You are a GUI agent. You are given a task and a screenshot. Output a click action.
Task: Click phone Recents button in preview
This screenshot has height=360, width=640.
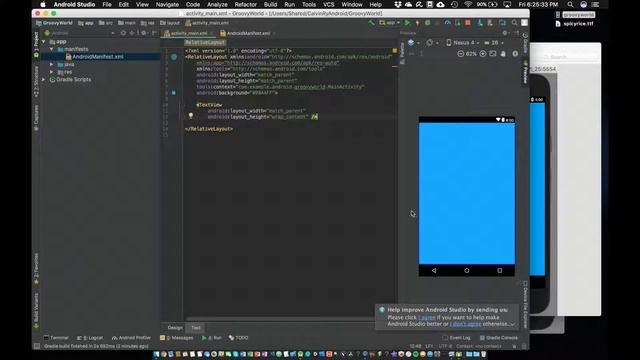500,270
